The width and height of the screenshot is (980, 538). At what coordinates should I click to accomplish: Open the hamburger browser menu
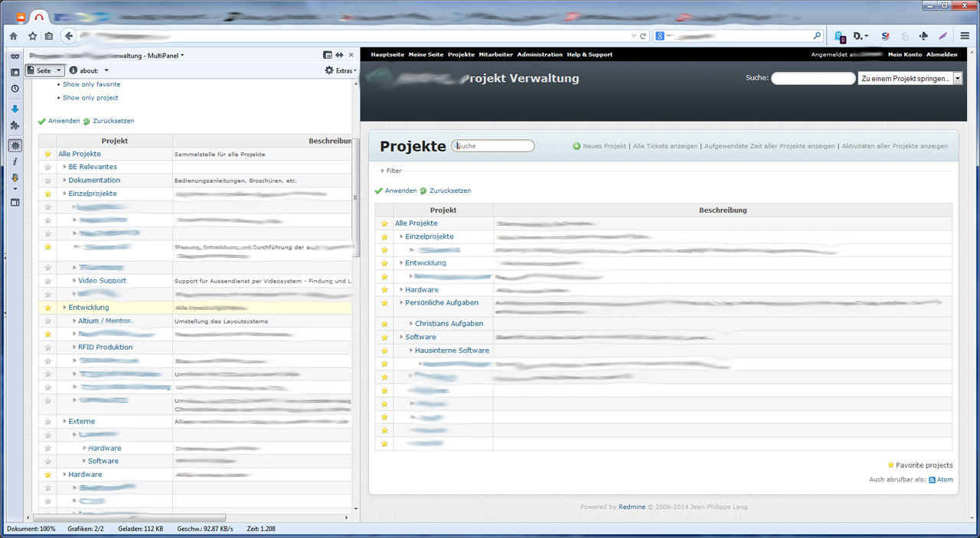[965, 36]
